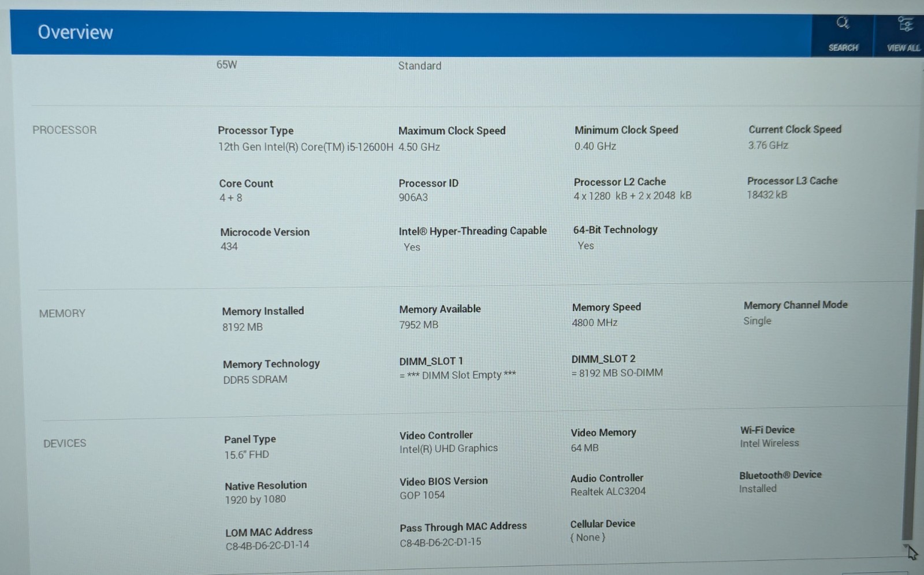Click the MEMORY section label
Viewport: 924px width, 575px height.
(x=62, y=313)
